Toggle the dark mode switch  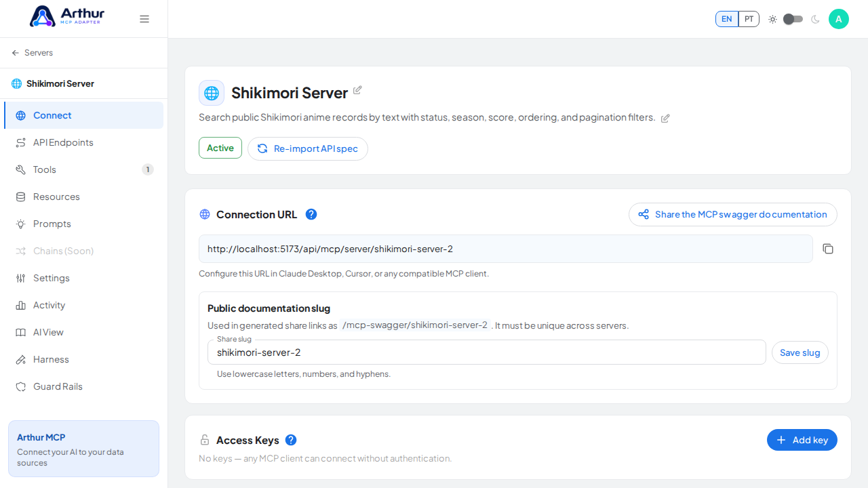click(x=793, y=19)
